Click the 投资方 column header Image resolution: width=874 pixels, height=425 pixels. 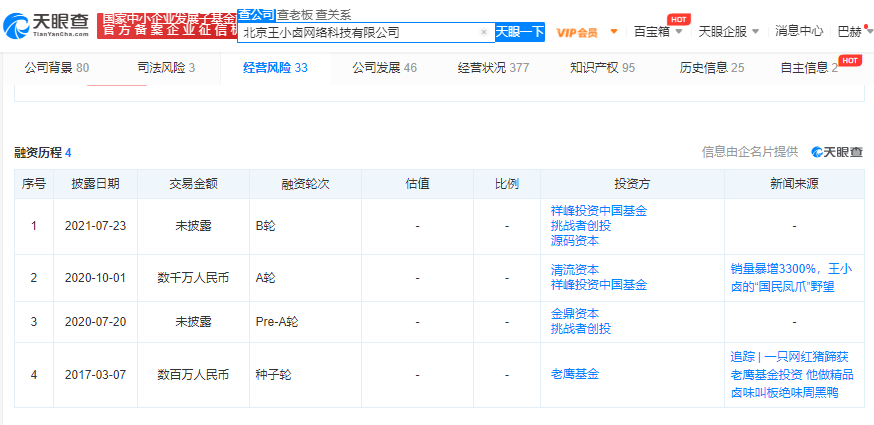point(632,184)
